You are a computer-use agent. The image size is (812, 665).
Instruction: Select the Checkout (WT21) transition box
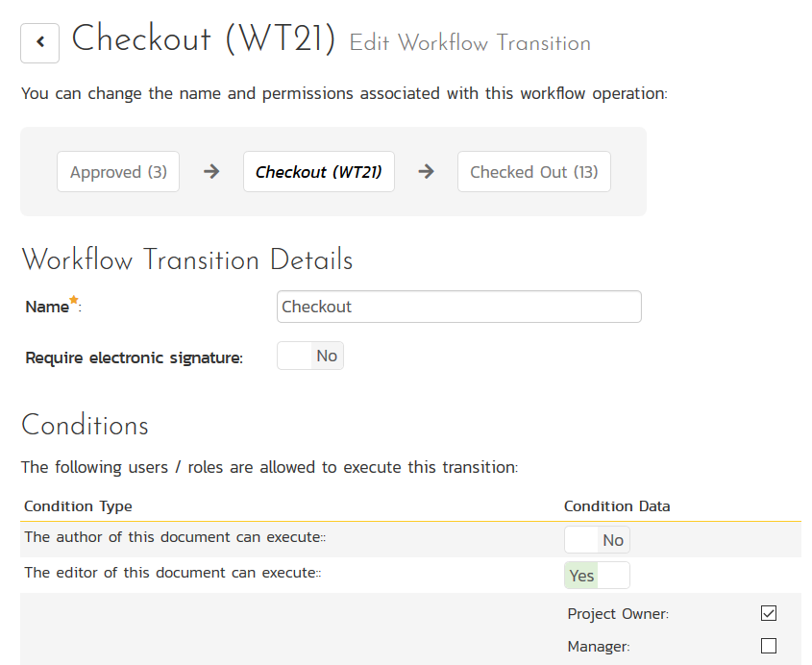[x=318, y=172]
